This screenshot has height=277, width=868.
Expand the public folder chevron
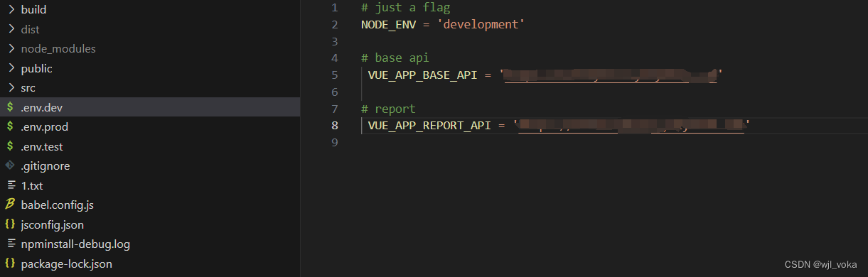point(11,68)
